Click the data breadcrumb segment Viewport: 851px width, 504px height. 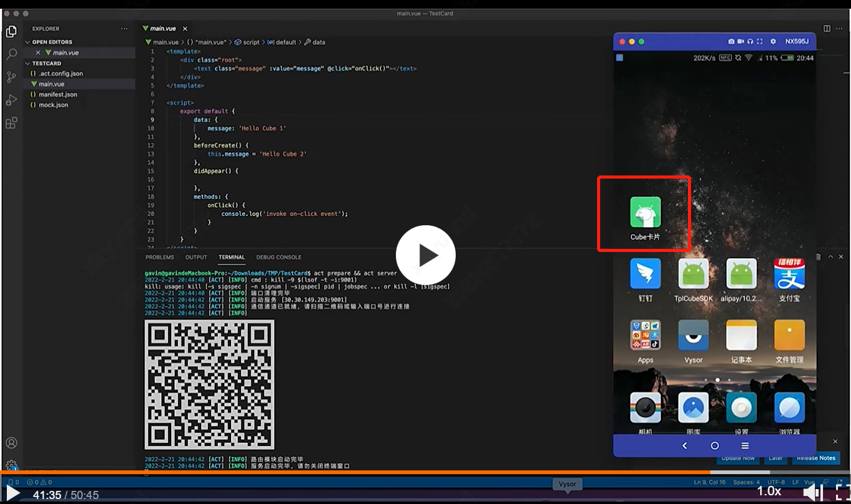coord(315,42)
